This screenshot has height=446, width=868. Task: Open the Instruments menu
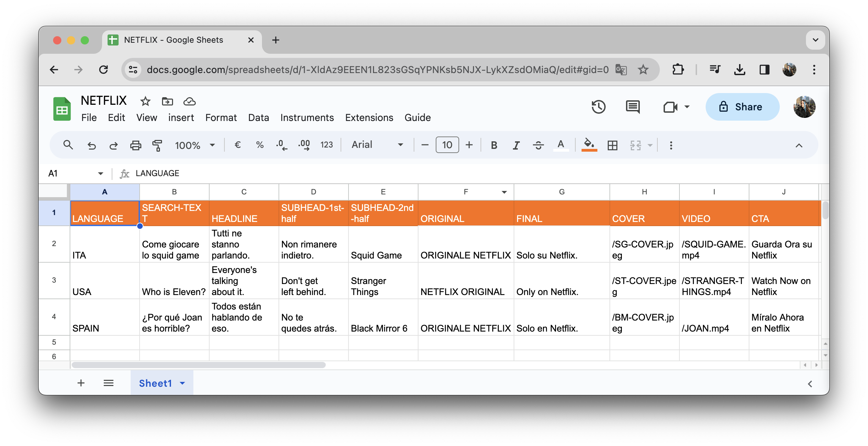307,118
